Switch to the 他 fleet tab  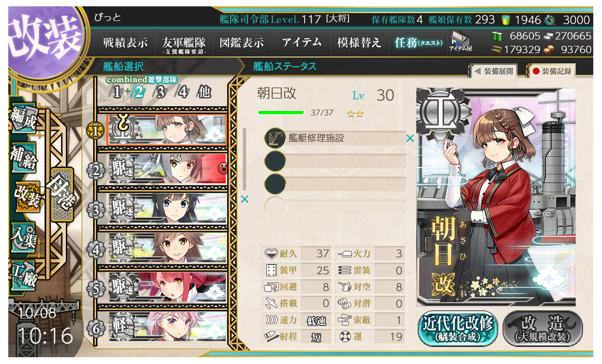click(204, 92)
